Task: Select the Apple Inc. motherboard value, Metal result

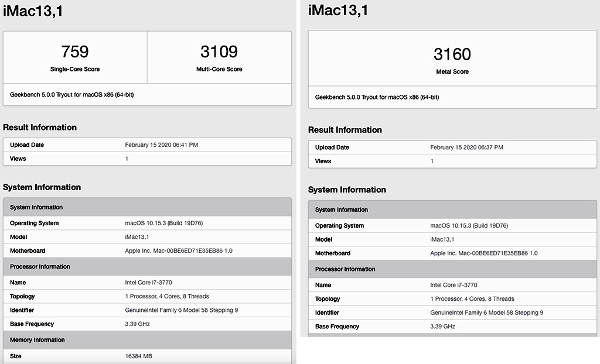Action: (484, 253)
